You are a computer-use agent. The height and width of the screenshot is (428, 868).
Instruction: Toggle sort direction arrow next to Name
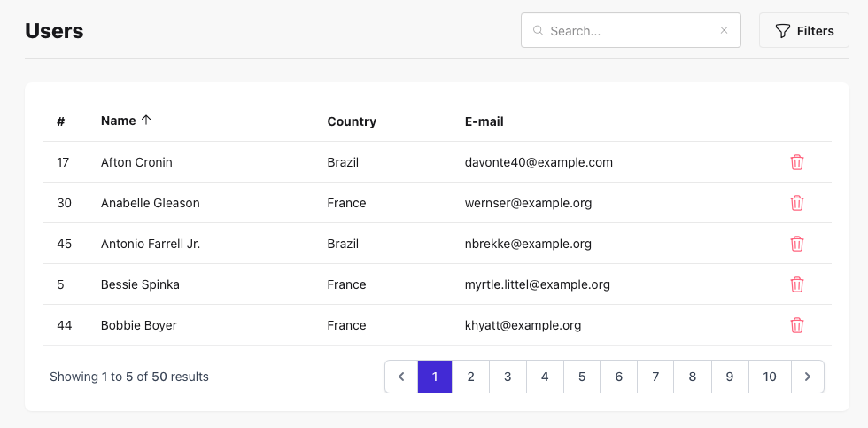point(146,121)
